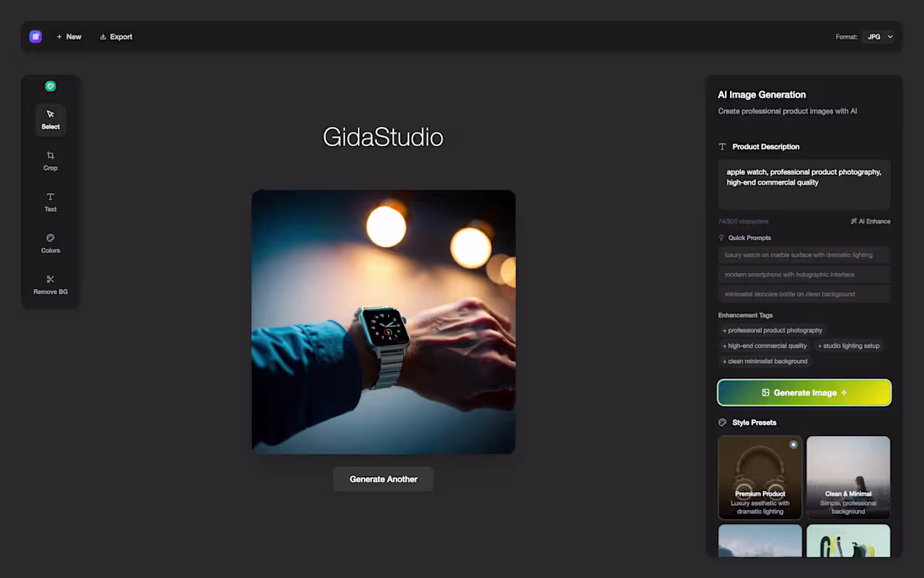Click the Quick Prompts lightbulb icon

tap(722, 238)
